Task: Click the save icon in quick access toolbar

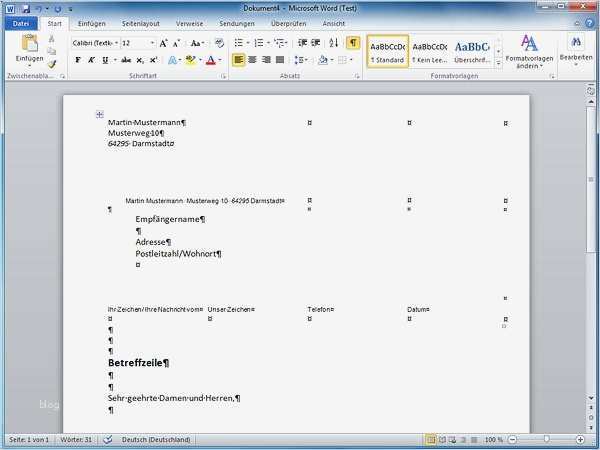Action: [x=26, y=8]
